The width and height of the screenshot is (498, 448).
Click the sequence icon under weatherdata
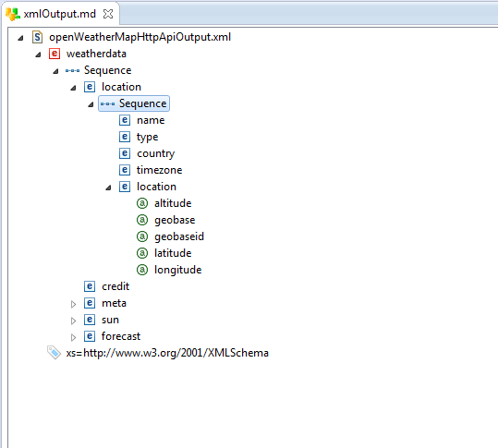click(x=72, y=70)
